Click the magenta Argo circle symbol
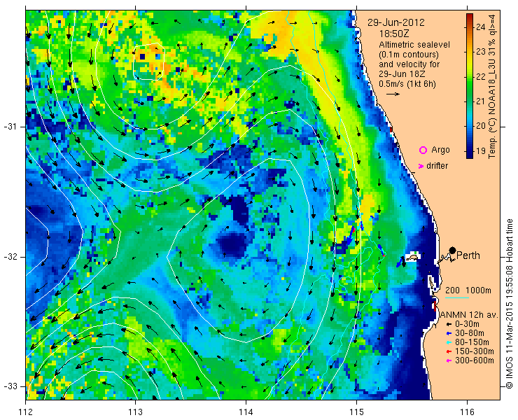The image size is (518, 420). coord(423,150)
